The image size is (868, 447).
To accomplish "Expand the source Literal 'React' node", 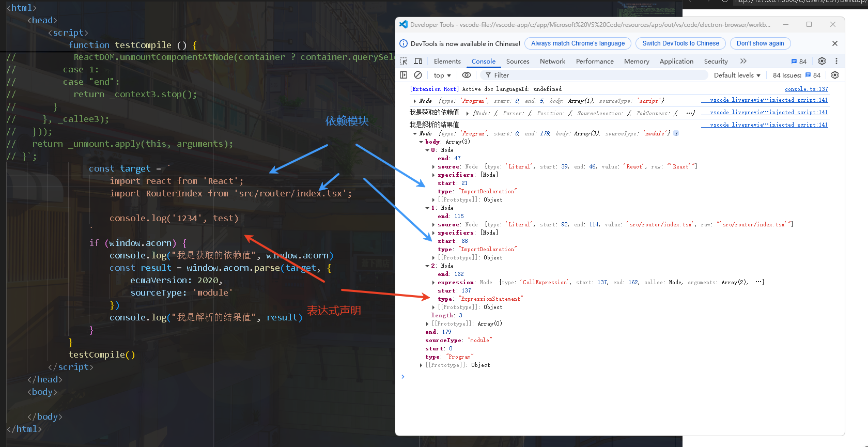I will pyautogui.click(x=433, y=166).
